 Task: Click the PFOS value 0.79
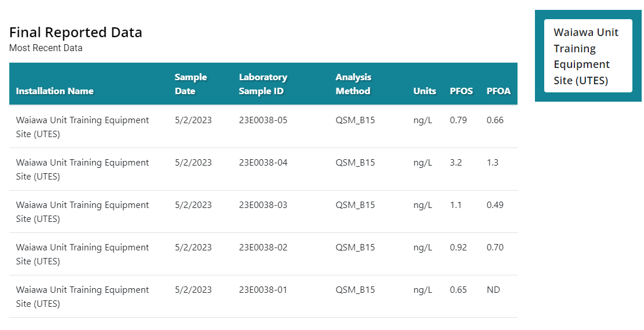[458, 120]
